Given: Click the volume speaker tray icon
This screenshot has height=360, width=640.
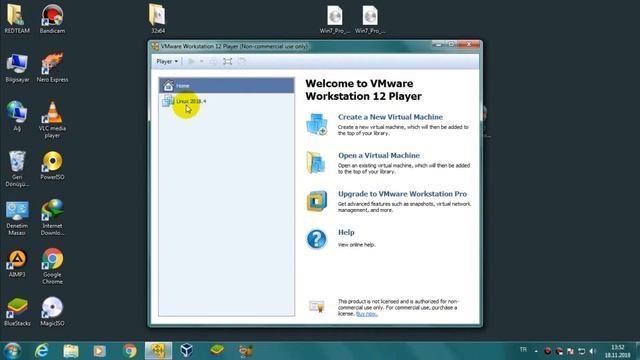Looking at the screenshot, I should 593,351.
